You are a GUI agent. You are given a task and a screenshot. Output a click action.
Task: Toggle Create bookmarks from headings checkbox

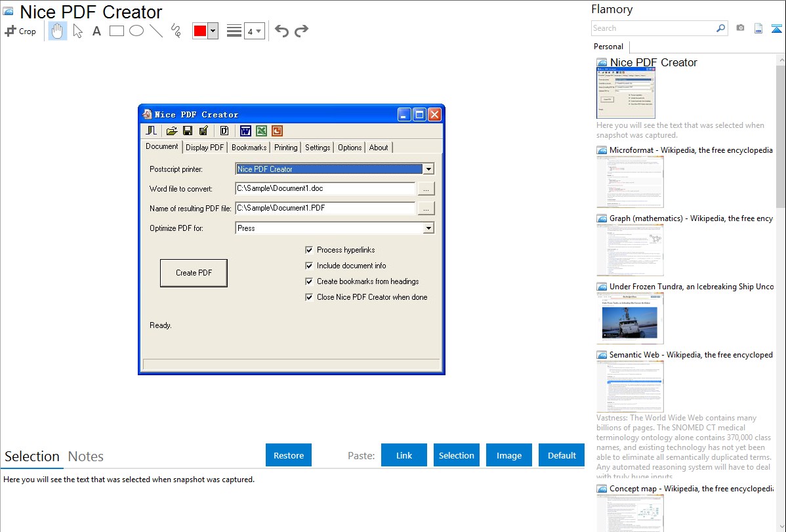point(309,281)
